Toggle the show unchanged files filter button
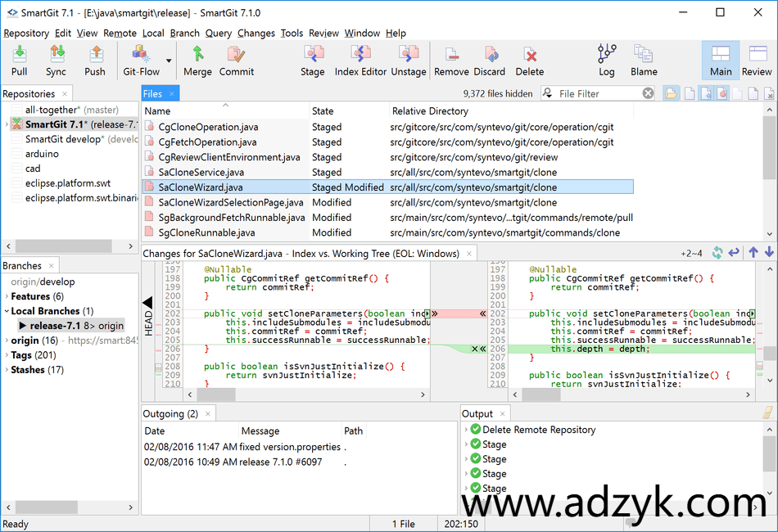 (x=690, y=93)
